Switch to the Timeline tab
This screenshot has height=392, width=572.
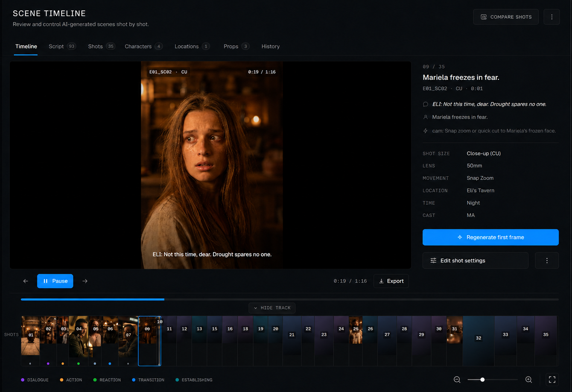[26, 47]
